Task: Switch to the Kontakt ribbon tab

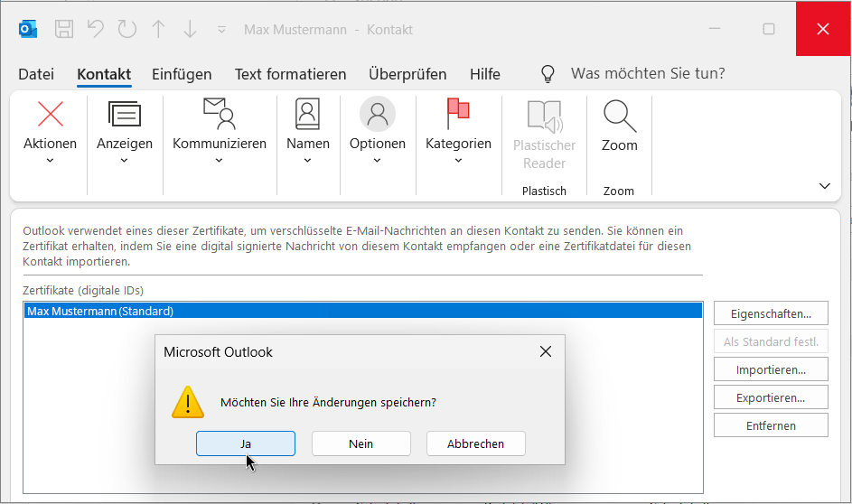Action: (x=104, y=74)
